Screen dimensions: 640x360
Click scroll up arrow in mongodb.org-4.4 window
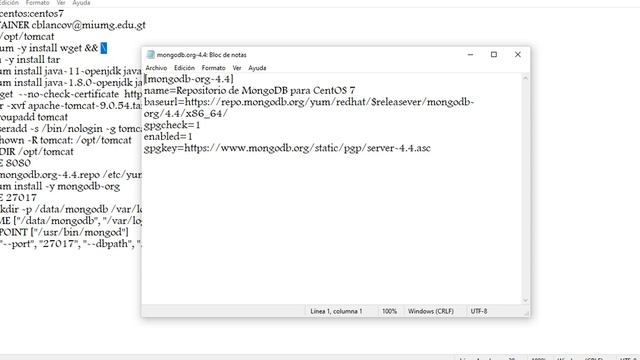525,78
